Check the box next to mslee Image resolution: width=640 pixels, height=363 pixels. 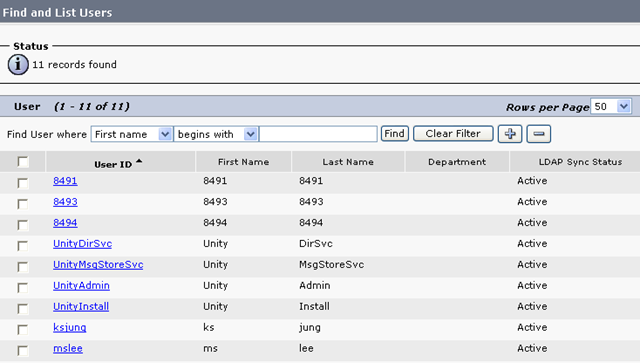click(x=23, y=351)
